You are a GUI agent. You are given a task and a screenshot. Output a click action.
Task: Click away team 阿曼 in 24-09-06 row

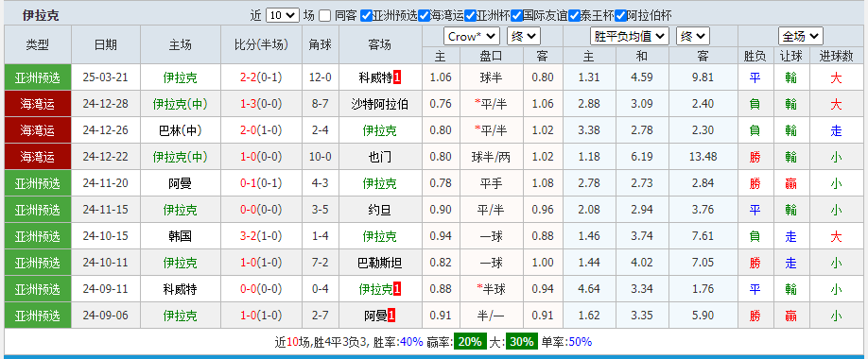point(375,316)
